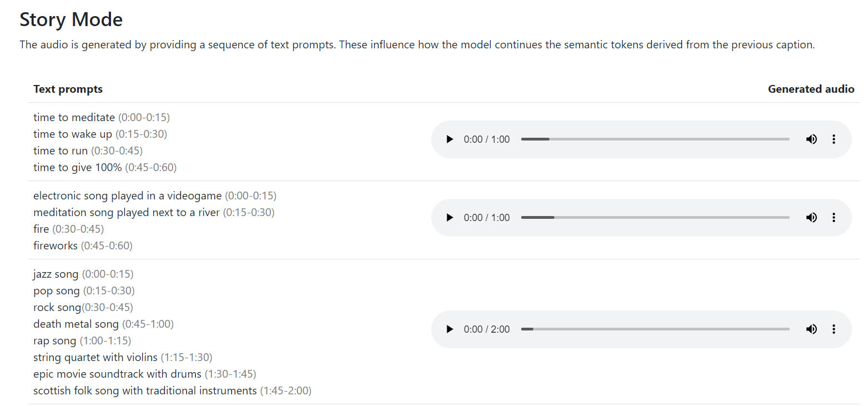Viewport: 868px width, 406px height.
Task: Mute the two-minute audio player
Action: (811, 329)
